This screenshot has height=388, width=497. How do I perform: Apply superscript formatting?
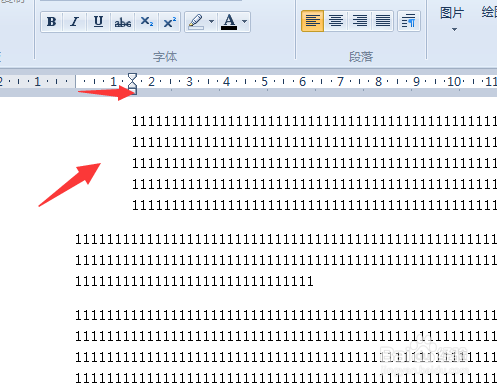tap(169, 22)
